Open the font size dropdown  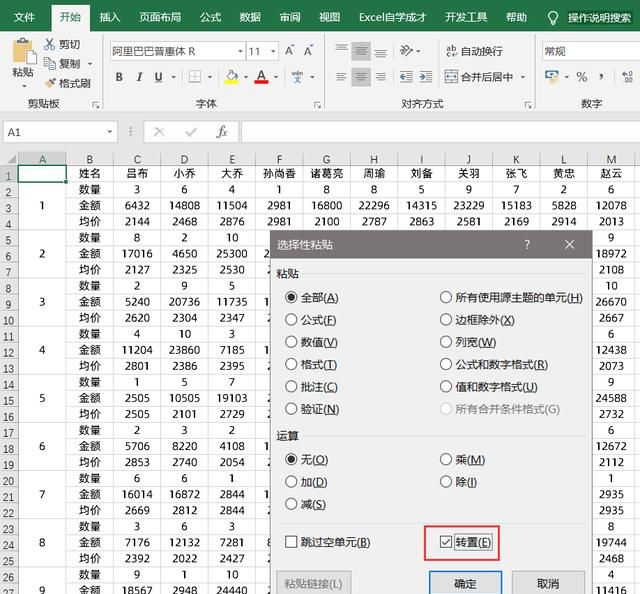273,51
